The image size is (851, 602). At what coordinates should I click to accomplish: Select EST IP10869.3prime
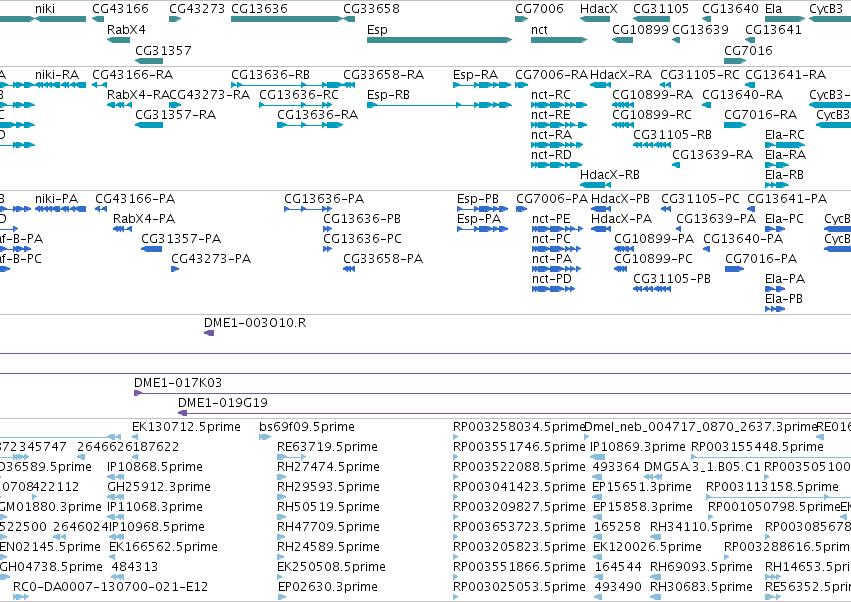(x=638, y=447)
